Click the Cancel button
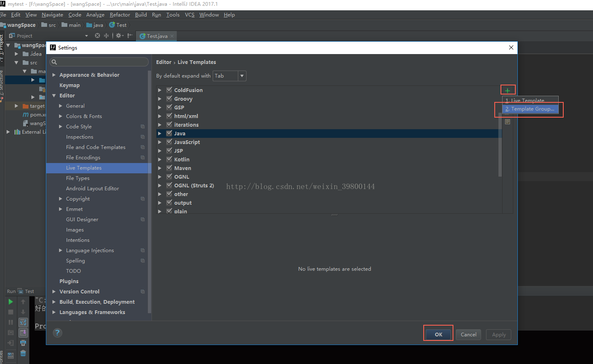Viewport: 593px width, 364px height. click(x=469, y=335)
